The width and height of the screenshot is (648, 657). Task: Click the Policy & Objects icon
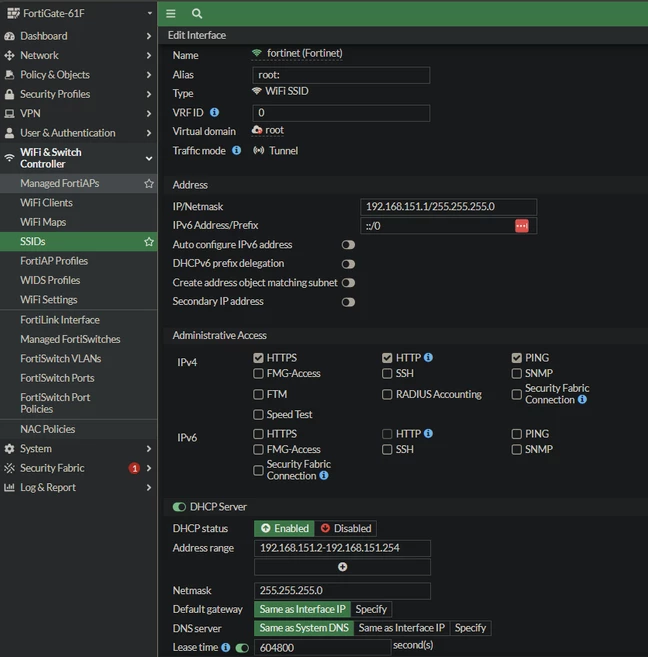coord(9,75)
